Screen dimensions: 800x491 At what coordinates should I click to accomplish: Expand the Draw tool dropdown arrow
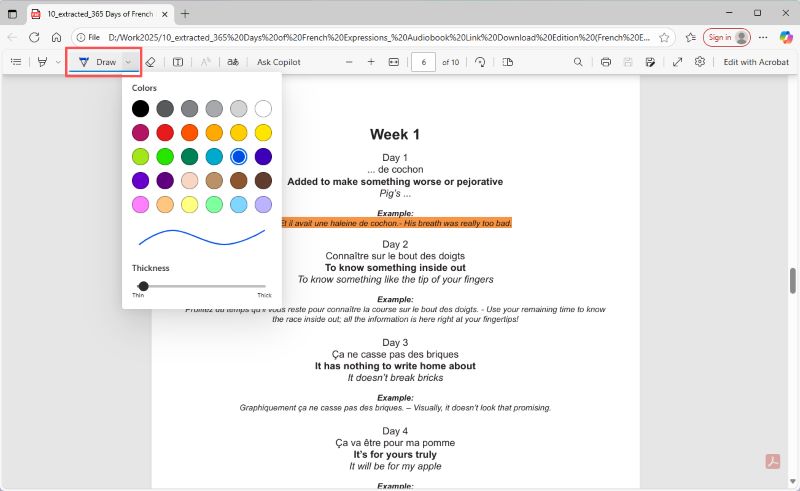128,62
